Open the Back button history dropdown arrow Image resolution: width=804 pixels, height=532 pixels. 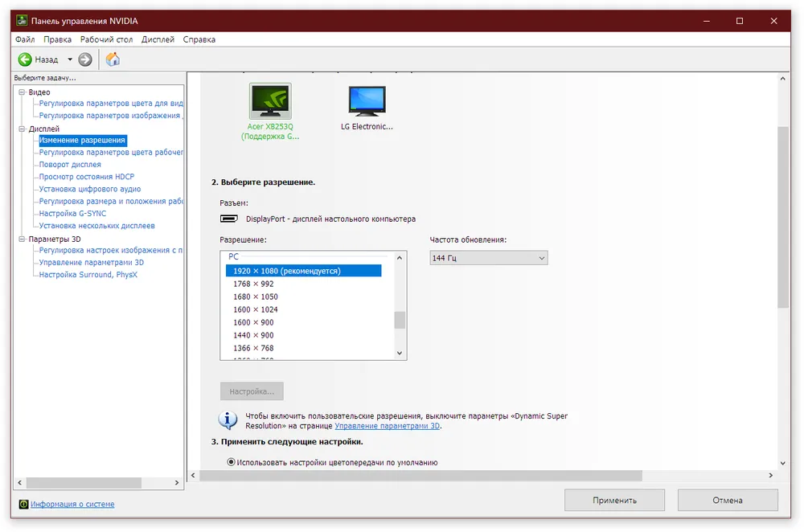70,59
